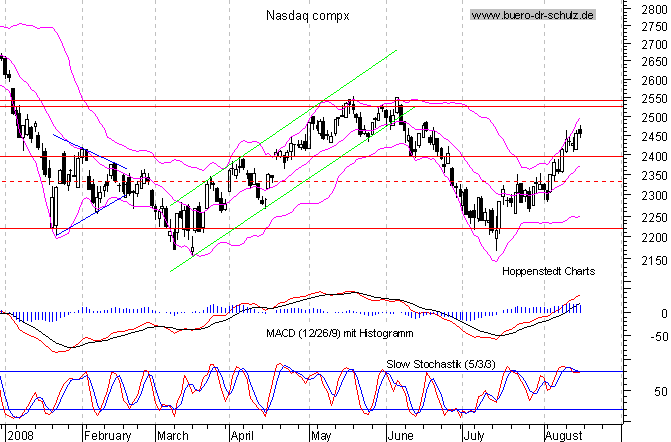Click the March label on time axis
The height and width of the screenshot is (442, 671).
coord(172,435)
